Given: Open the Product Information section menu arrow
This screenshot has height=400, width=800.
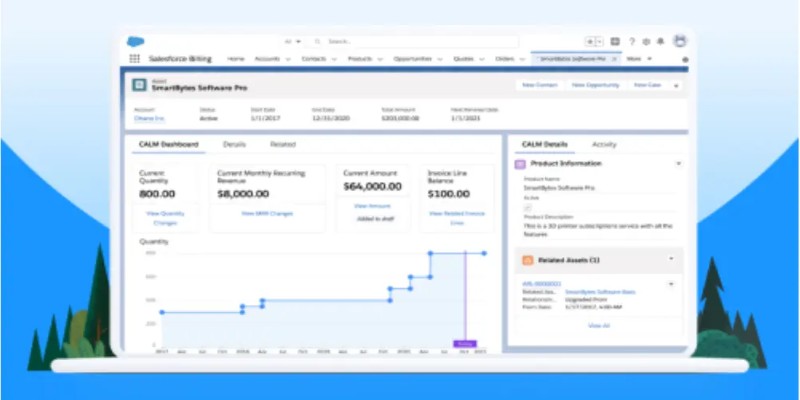Looking at the screenshot, I should pyautogui.click(x=679, y=164).
